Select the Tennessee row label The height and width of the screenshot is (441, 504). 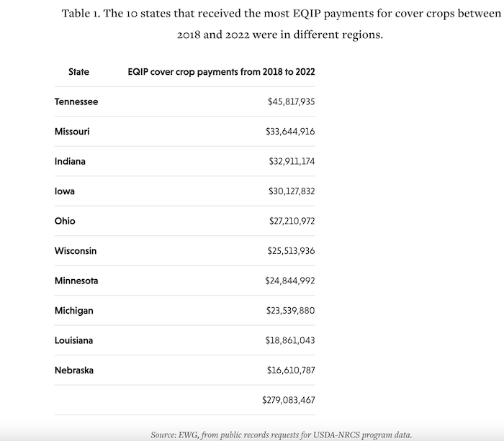76,102
